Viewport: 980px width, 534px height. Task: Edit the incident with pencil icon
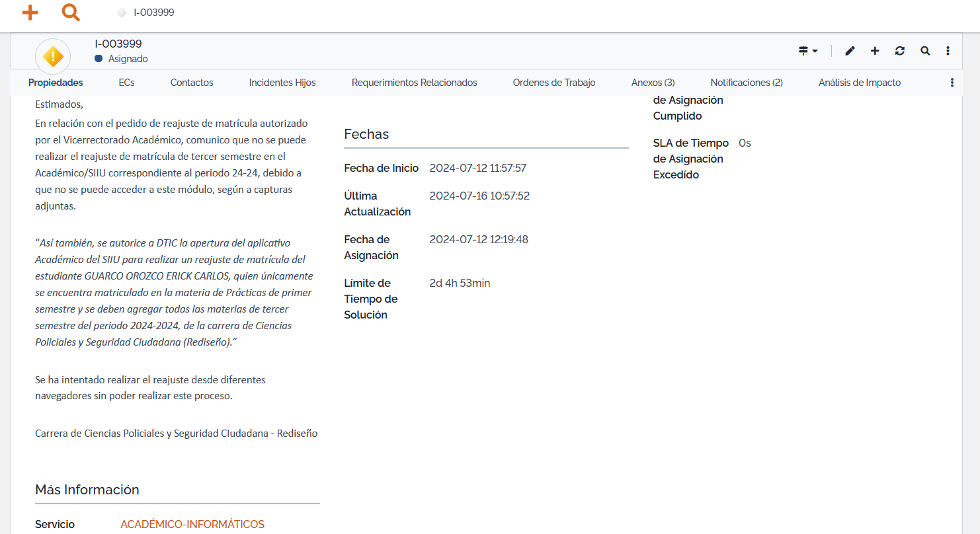[850, 51]
